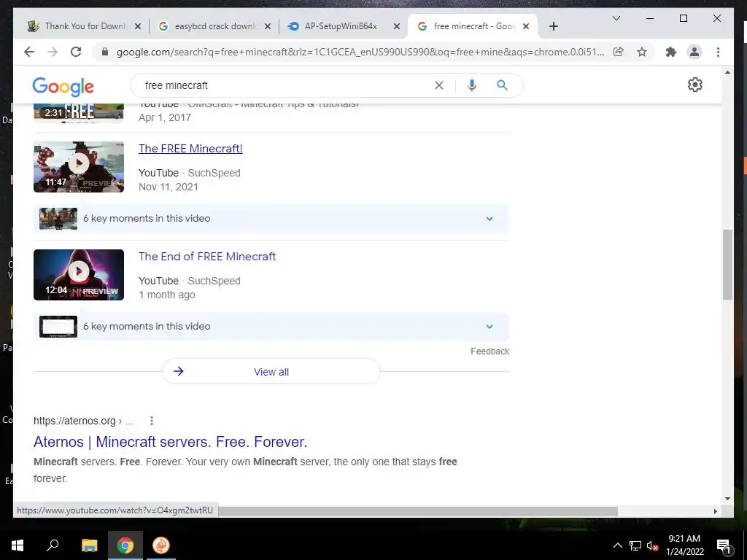The width and height of the screenshot is (747, 560).
Task: Click the scroll-down arrow of page
Action: (x=727, y=499)
